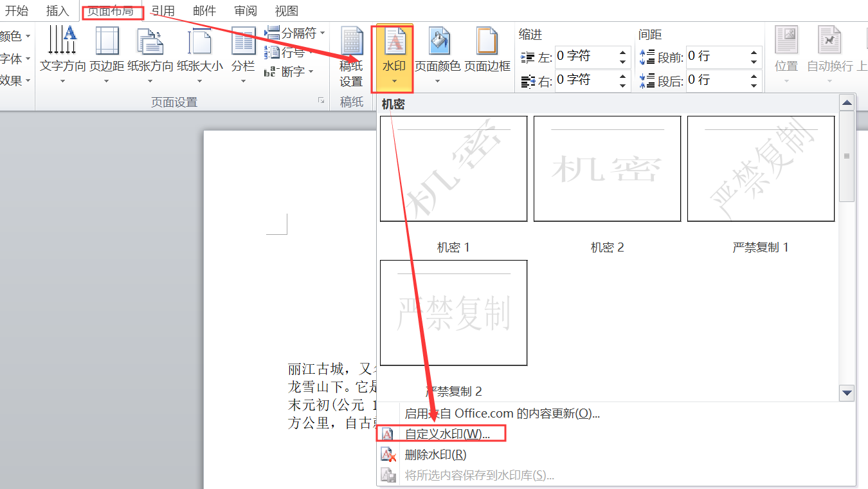Open the Line Numbers (行号) dropdown
The height and width of the screenshot is (489, 868).
coord(289,52)
